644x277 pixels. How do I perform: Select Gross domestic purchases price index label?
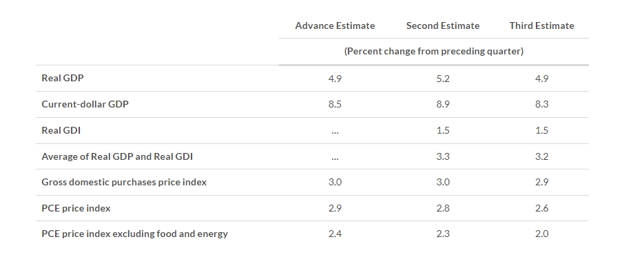124,182
